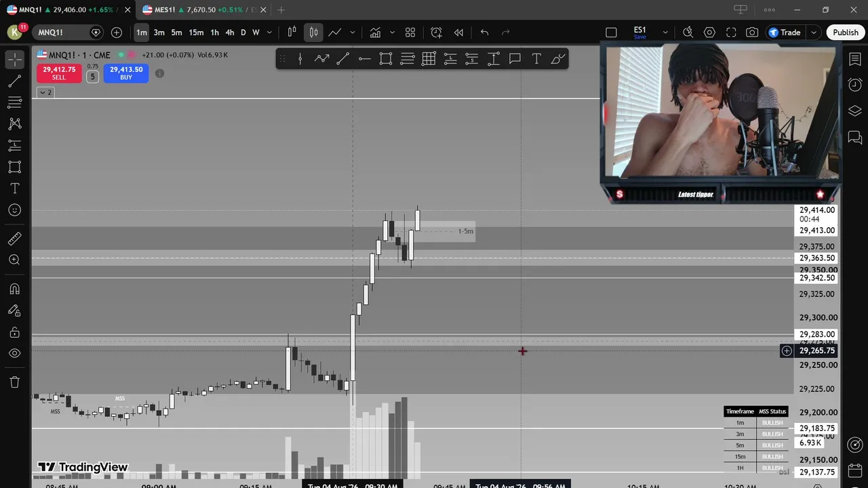Redo the last chart action

point(505,33)
